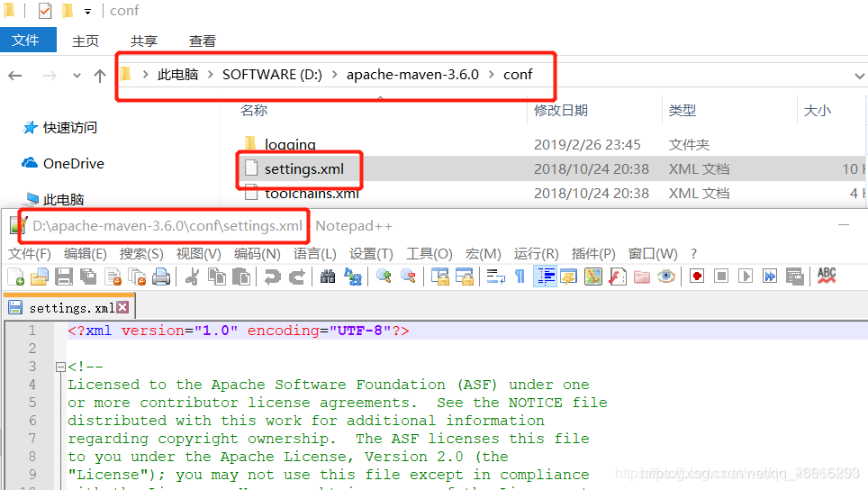
Task: Click the Undo arrow icon
Action: (272, 277)
